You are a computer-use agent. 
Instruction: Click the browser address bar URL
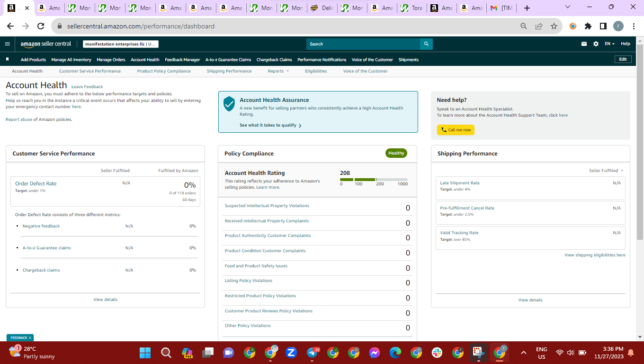tap(141, 26)
